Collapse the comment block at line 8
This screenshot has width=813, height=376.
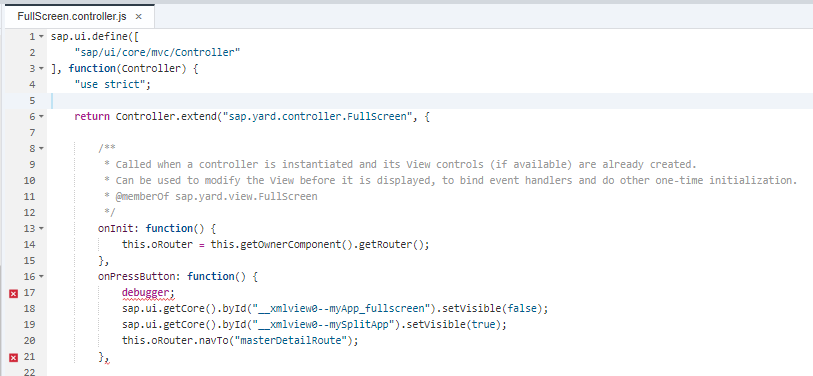point(41,149)
